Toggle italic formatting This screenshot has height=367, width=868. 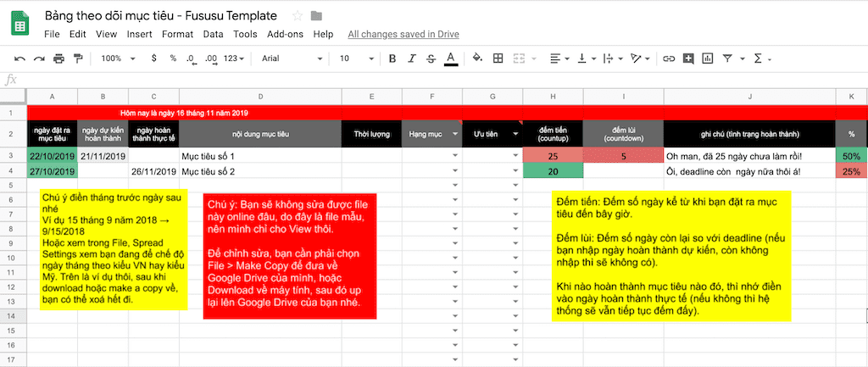click(x=412, y=58)
